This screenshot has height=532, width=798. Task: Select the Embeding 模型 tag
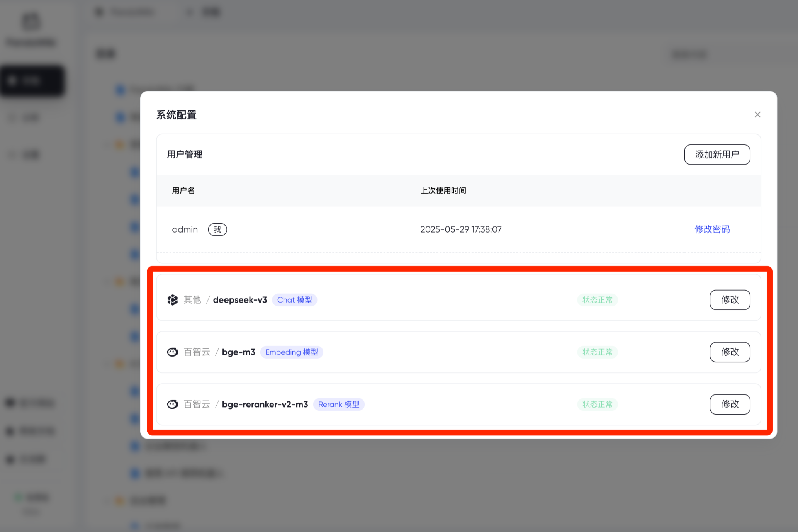tap(291, 352)
